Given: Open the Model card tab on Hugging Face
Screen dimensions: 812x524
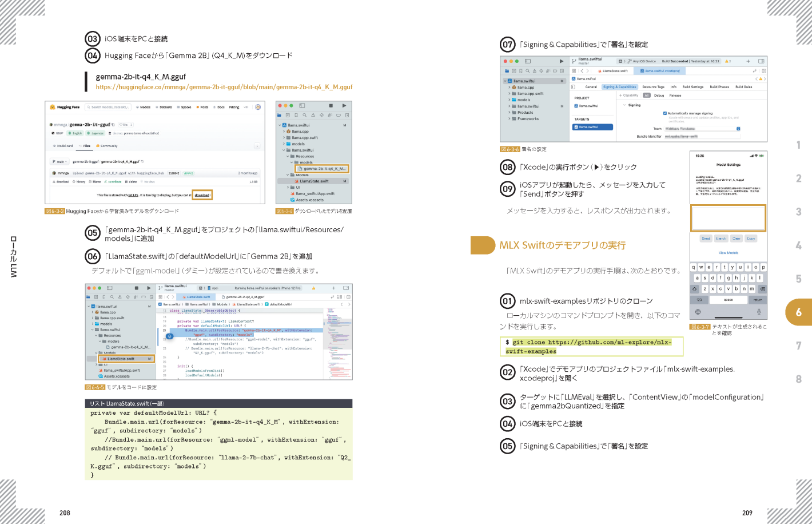Looking at the screenshot, I should tap(63, 146).
